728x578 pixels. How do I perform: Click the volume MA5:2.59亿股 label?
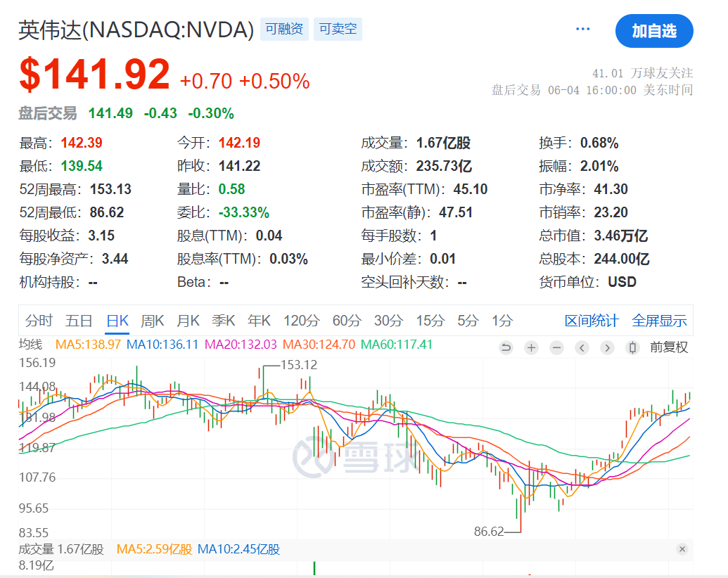[154, 549]
